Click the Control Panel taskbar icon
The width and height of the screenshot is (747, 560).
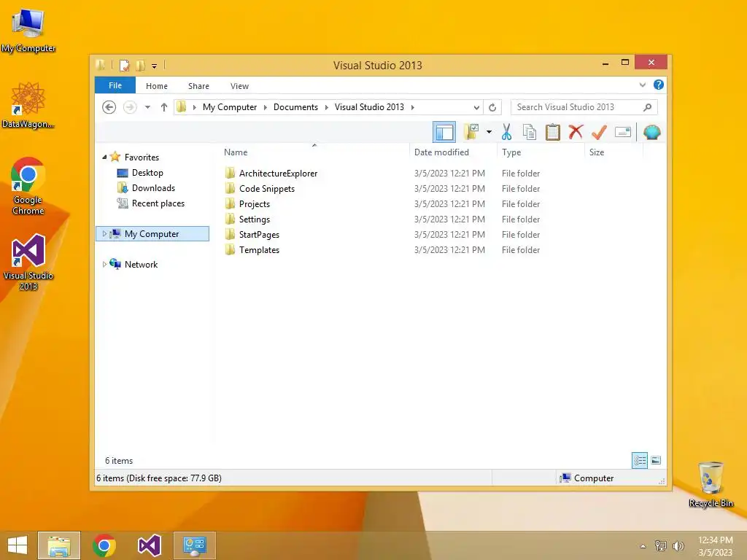(x=194, y=545)
